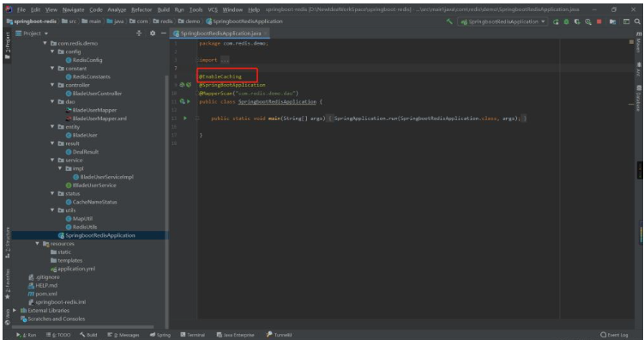Click the run gutter arrow beside main method
644x340 pixels.
point(185,118)
